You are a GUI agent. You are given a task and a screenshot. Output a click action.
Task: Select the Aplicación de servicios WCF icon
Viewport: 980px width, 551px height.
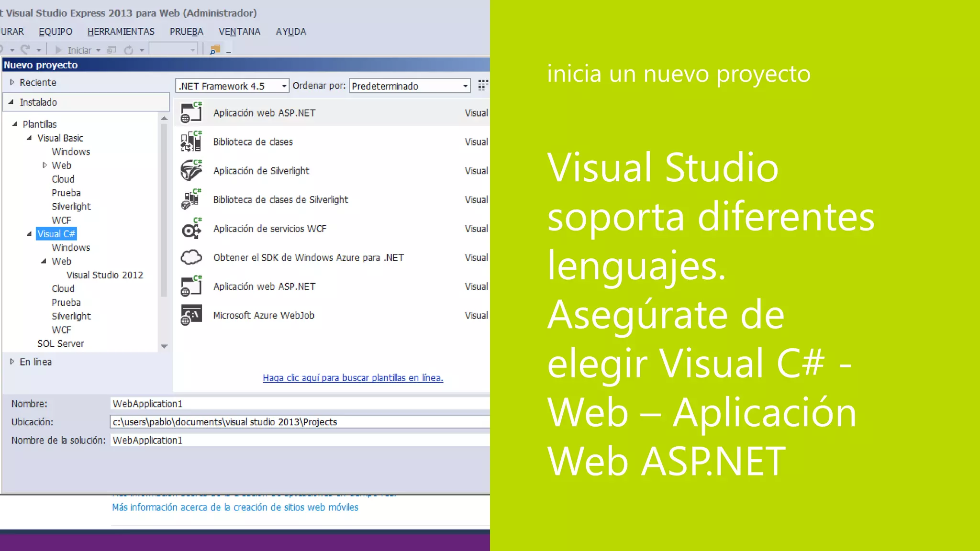(x=191, y=228)
